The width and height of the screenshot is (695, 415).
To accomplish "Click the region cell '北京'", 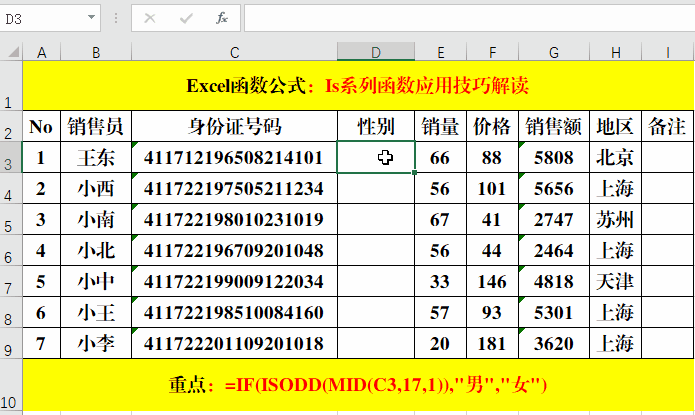I will point(616,157).
